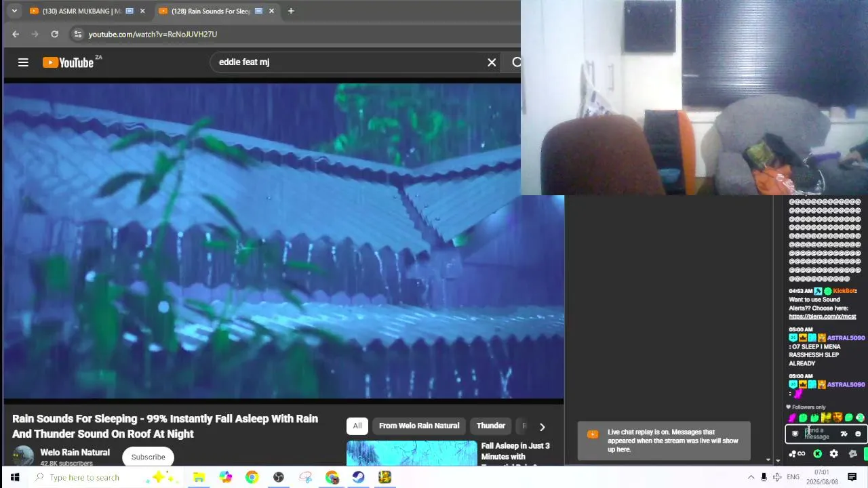Screen dimensions: 868x488
Task: Toggle the airplane mode network tray icon
Action: click(777, 477)
